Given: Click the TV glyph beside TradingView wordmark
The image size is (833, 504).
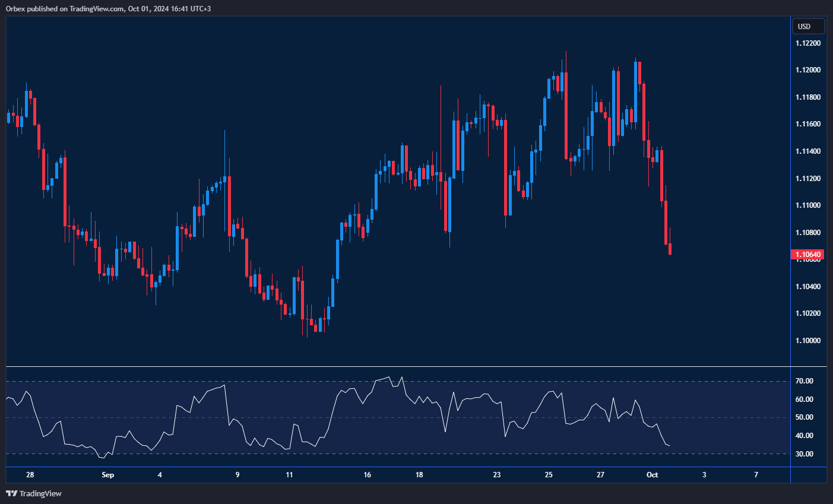Looking at the screenshot, I should pyautogui.click(x=11, y=493).
